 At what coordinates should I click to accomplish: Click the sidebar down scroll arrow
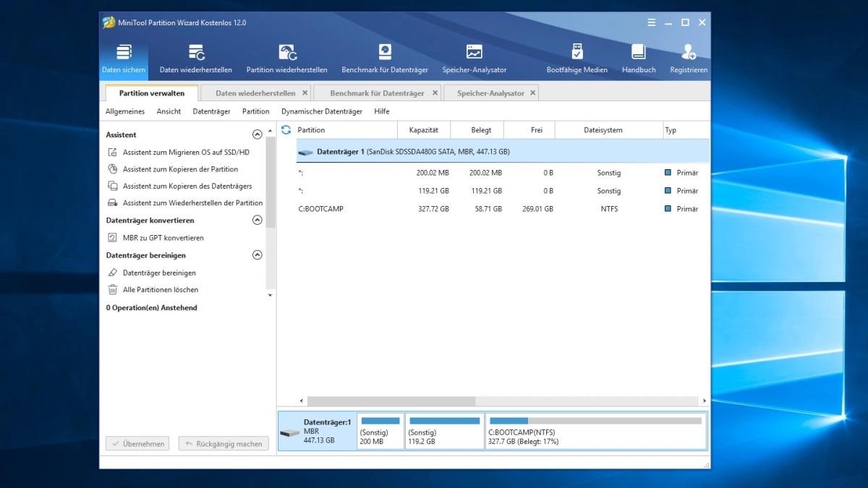271,295
